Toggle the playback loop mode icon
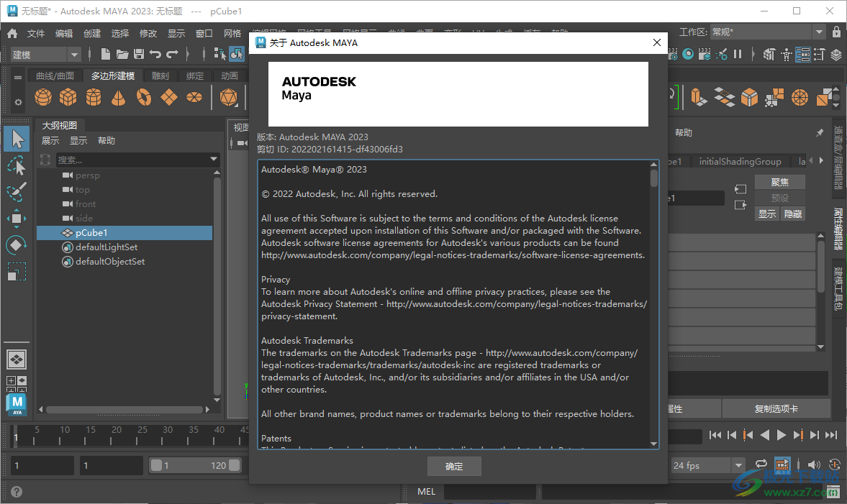 coord(761,464)
